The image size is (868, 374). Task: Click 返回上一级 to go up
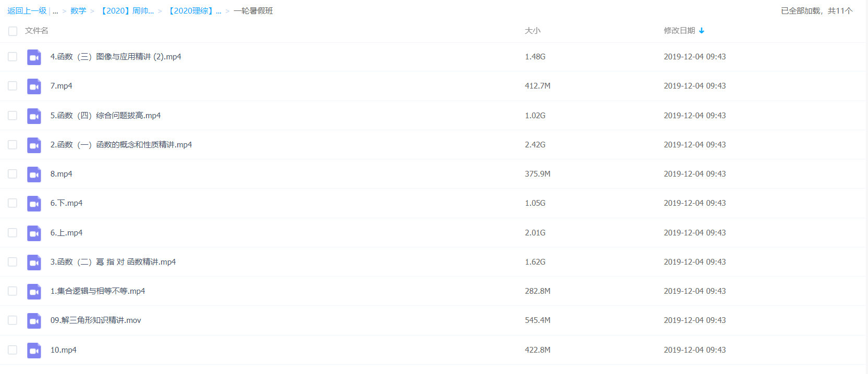click(x=27, y=11)
